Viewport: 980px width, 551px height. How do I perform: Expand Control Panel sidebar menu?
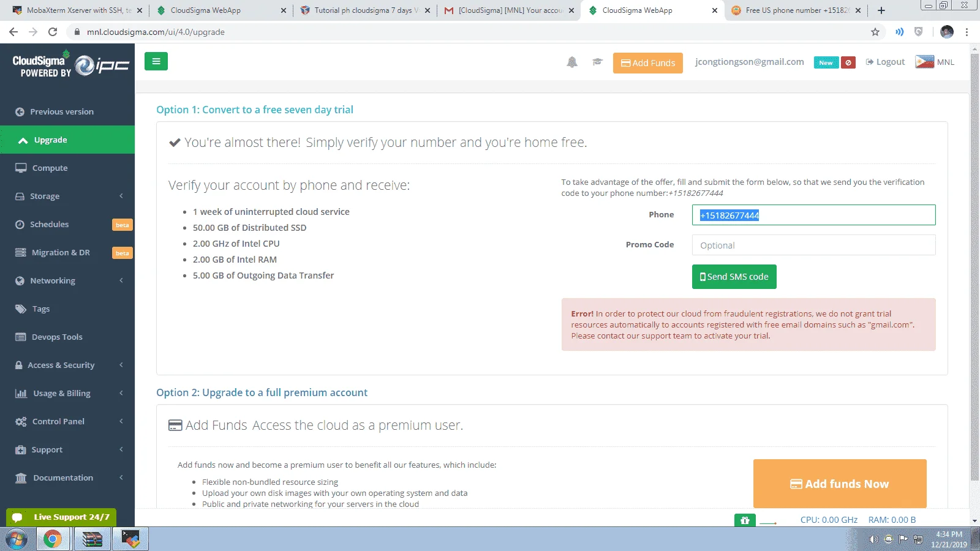point(67,421)
